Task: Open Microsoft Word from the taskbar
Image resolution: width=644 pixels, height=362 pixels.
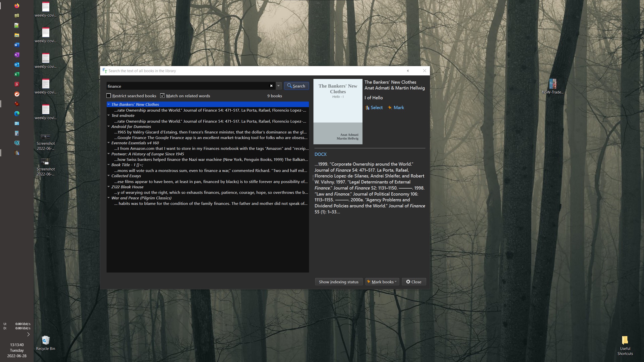Action: tap(17, 45)
